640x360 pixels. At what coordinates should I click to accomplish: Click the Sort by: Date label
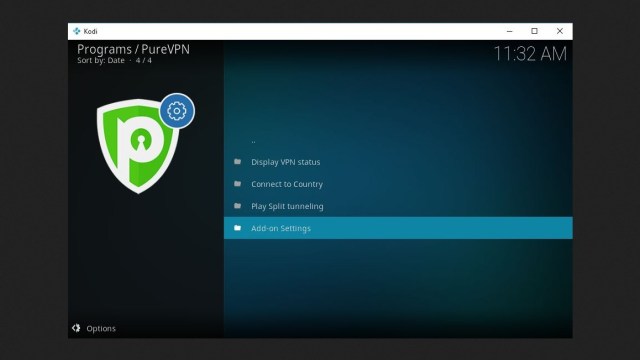(x=101, y=60)
